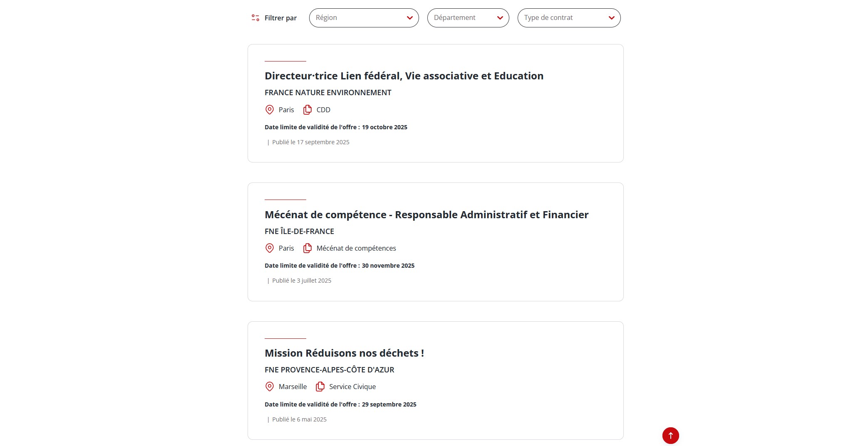Open the Mission Réduisons nos déchets listing
The height and width of the screenshot is (446, 868).
coord(344,353)
